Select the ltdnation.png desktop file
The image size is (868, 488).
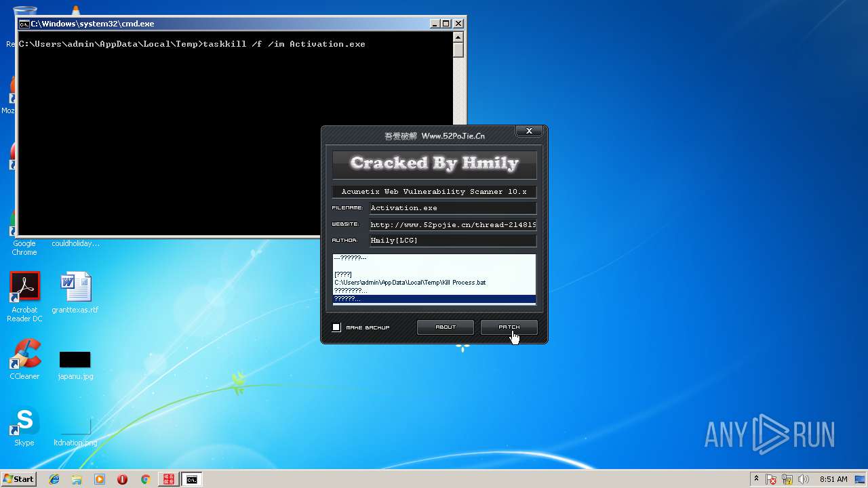point(75,432)
